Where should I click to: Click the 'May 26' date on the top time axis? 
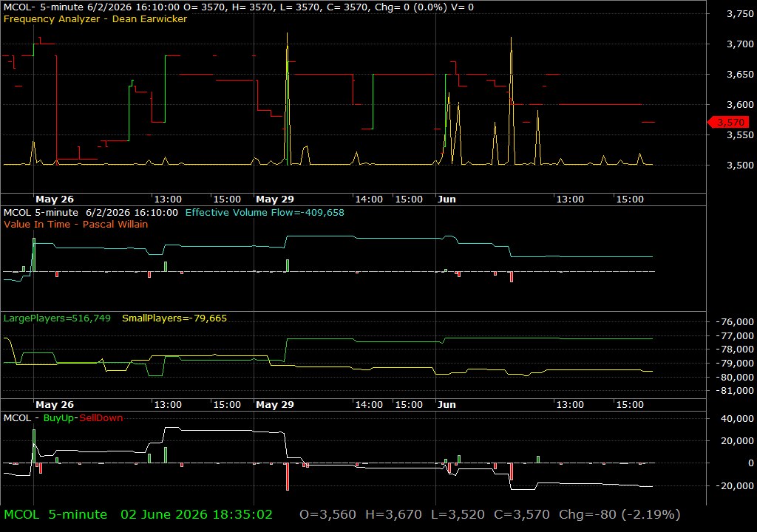click(55, 199)
